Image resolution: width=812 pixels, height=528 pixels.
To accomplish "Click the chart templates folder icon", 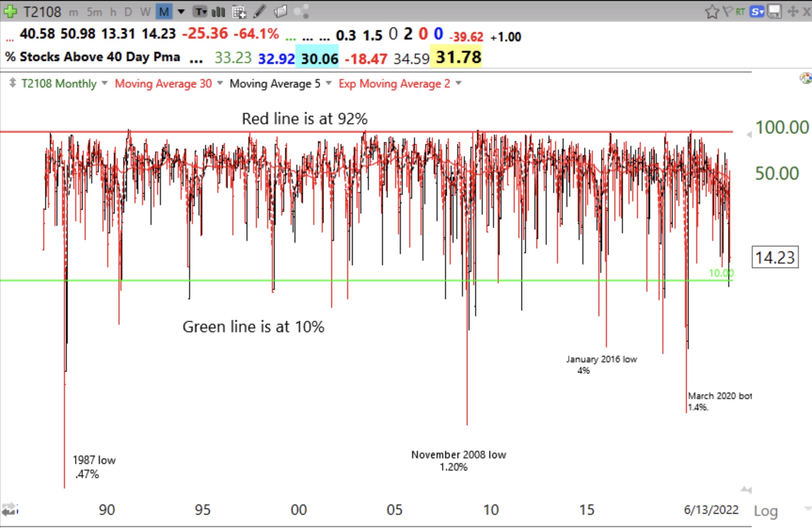I will [x=280, y=12].
